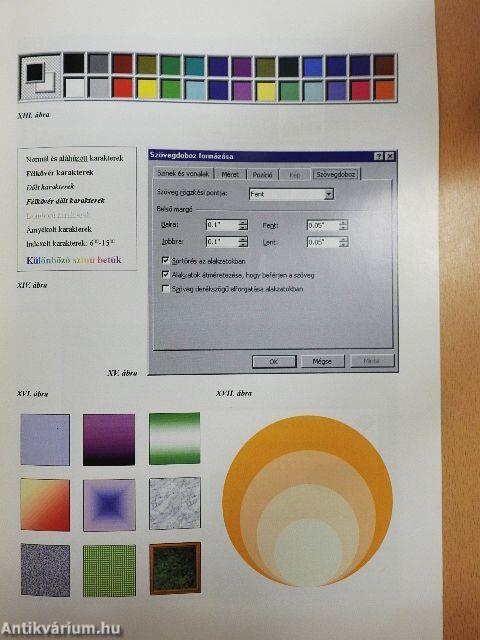Open the Színek és vonalak tab

click(183, 173)
